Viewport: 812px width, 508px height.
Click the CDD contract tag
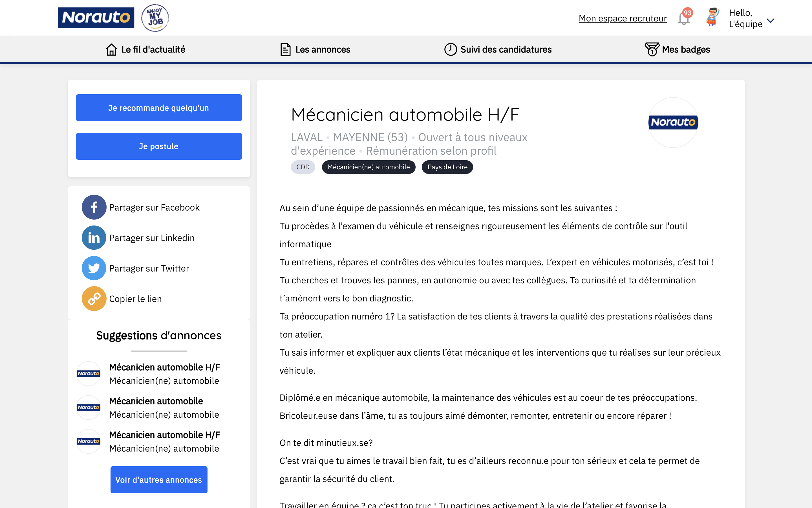pyautogui.click(x=303, y=167)
